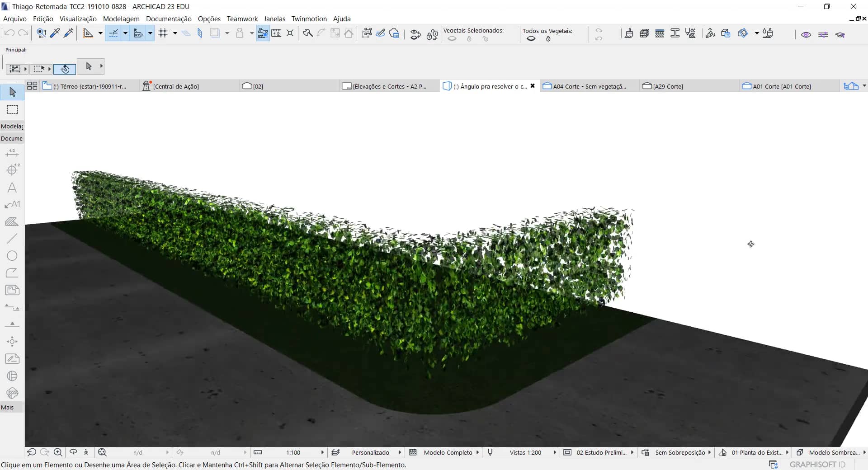Expand the Docume toolbox section header
The height and width of the screenshot is (470, 868).
12,138
